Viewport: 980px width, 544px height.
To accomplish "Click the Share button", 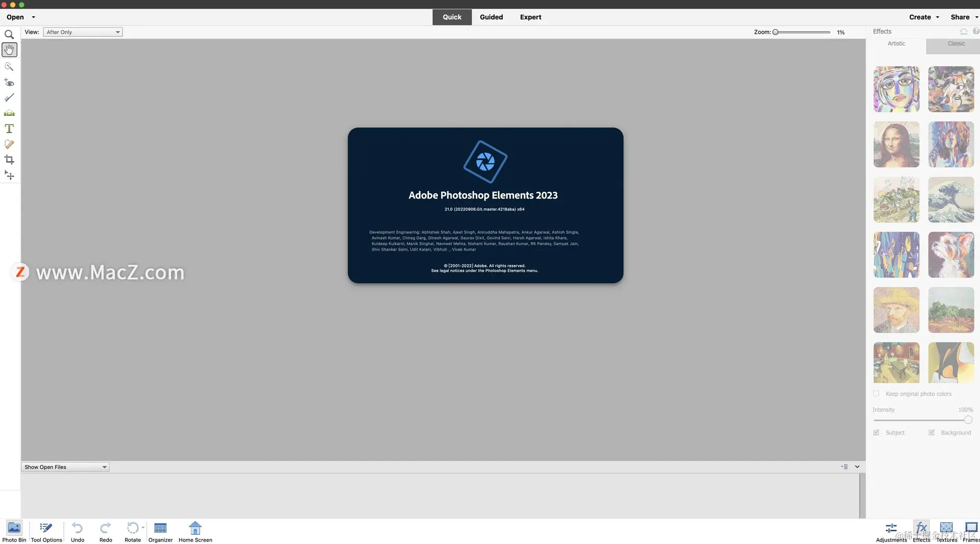I will [x=960, y=17].
